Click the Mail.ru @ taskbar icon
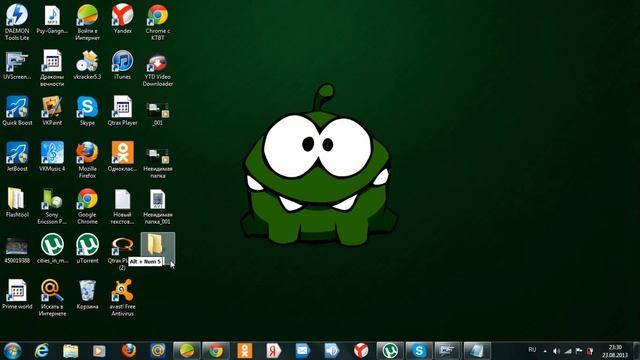The height and width of the screenshot is (360, 640). point(158,351)
